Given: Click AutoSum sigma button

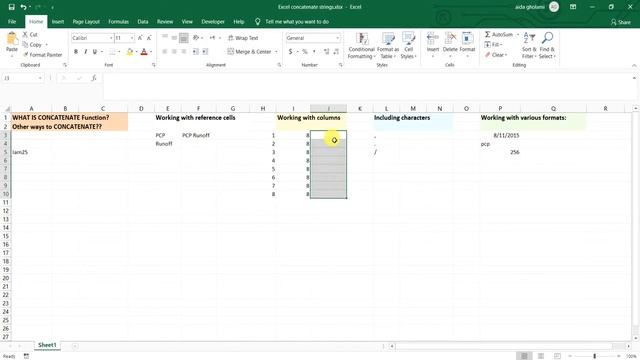Looking at the screenshot, I should tap(498, 35).
